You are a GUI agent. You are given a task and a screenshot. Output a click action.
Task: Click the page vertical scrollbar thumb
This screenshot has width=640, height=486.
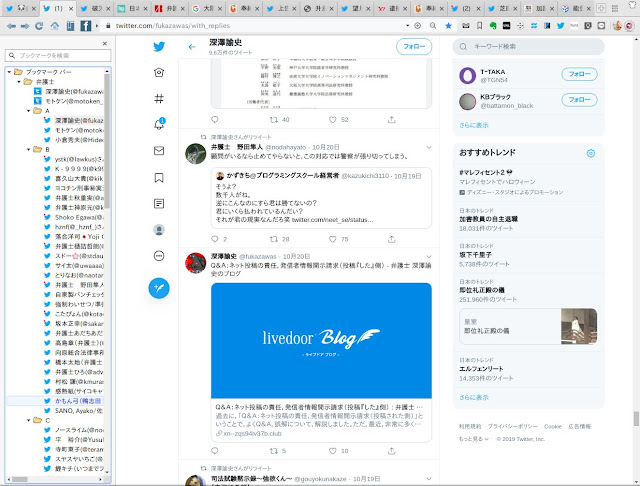click(x=636, y=419)
